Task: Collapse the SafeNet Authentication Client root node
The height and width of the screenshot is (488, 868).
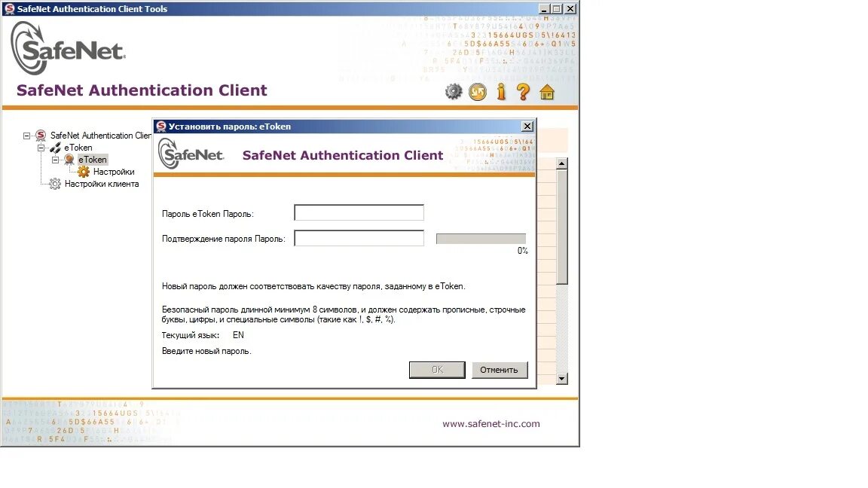Action: click(x=26, y=136)
